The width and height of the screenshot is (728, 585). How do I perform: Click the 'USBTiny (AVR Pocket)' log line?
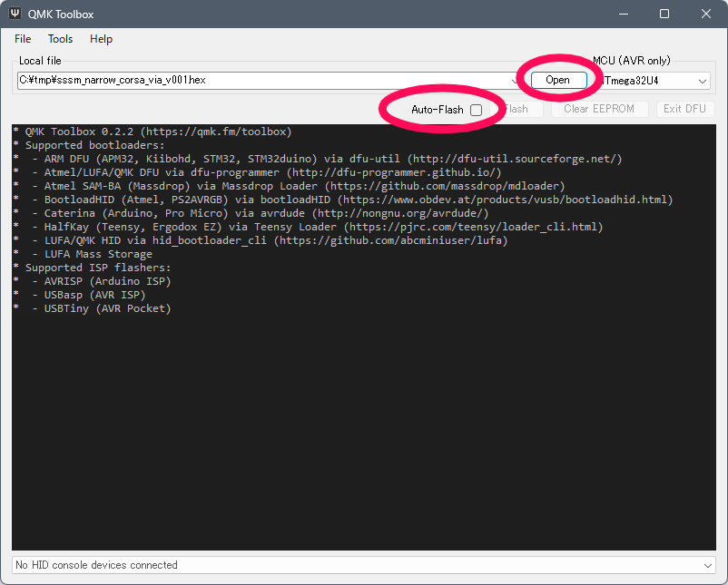[x=92, y=308]
